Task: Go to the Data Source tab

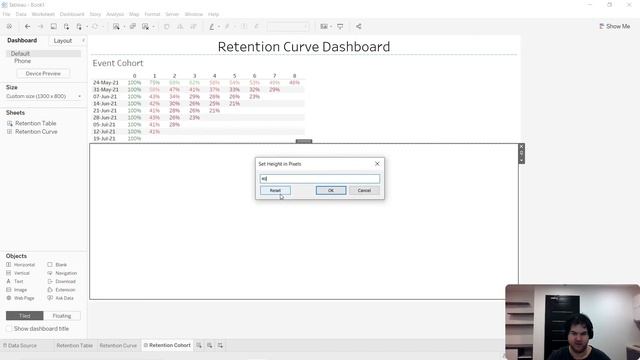Action: (x=20, y=345)
